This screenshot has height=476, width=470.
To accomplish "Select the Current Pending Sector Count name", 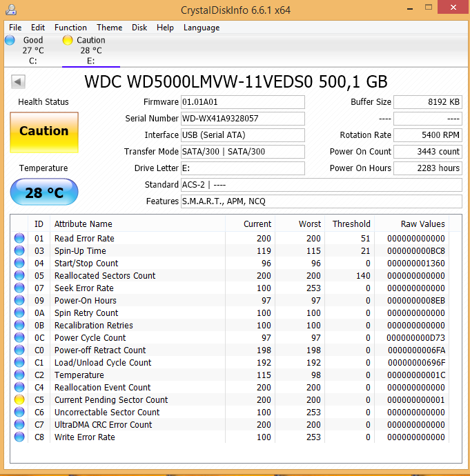I will coord(111,400).
